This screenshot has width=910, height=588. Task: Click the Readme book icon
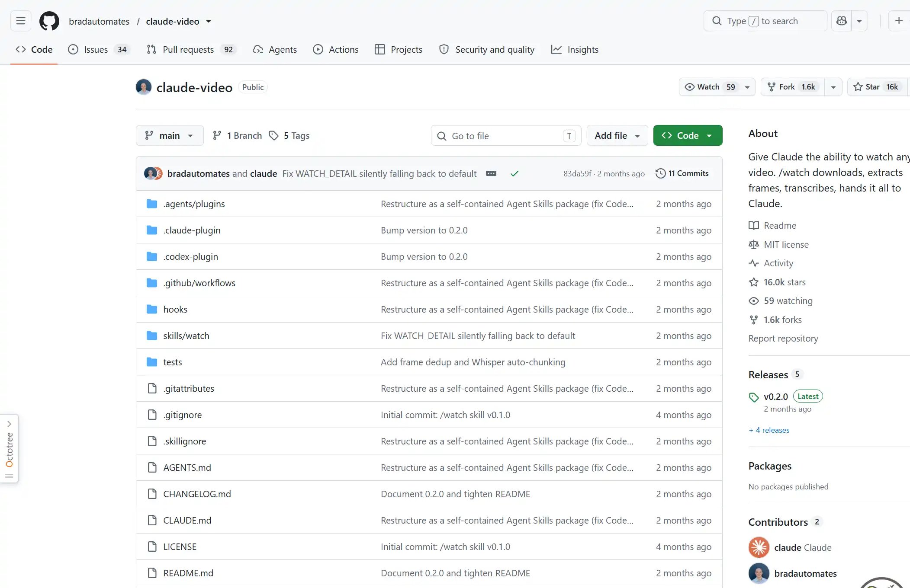[754, 225]
